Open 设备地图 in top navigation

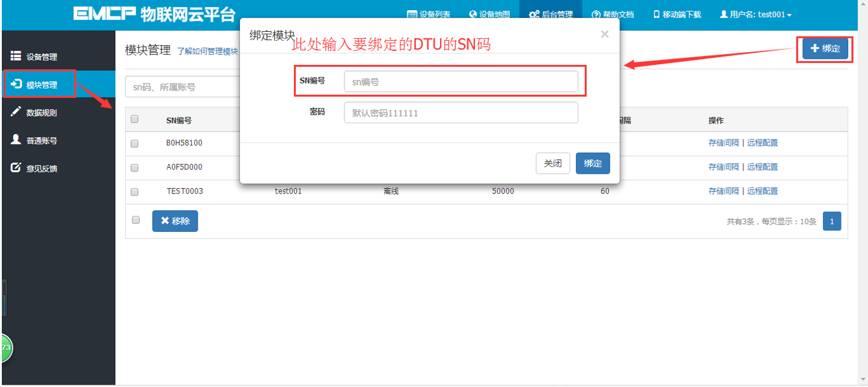(489, 14)
